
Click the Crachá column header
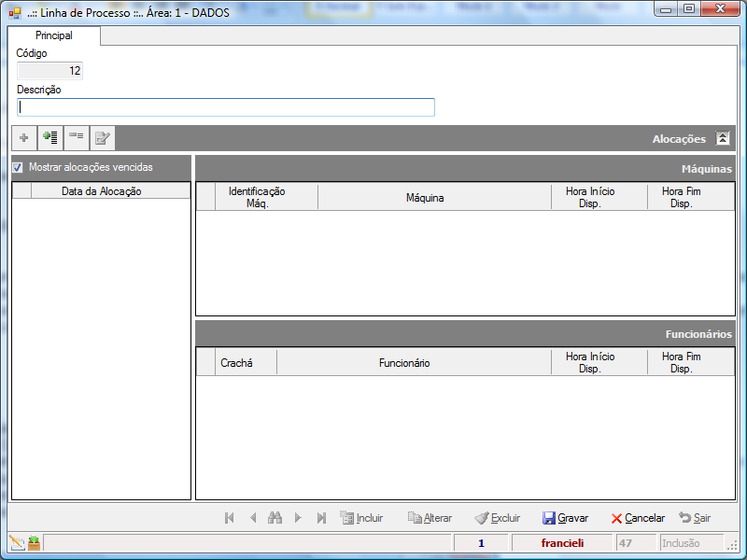tap(246, 362)
